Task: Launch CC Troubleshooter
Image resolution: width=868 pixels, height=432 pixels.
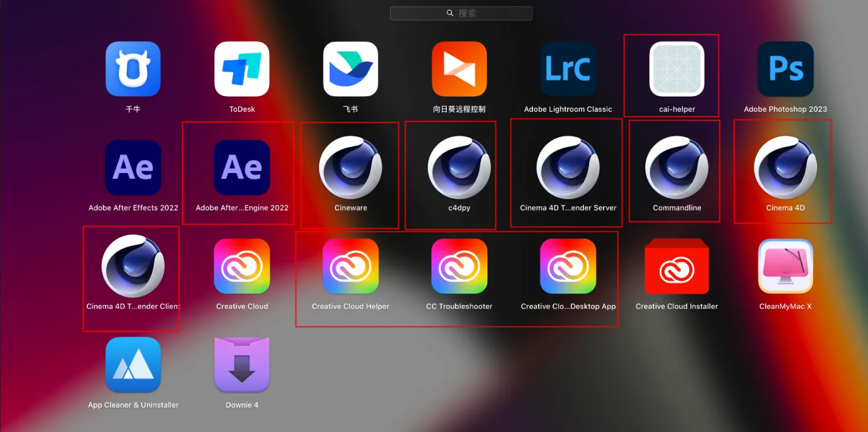Action: tap(459, 266)
